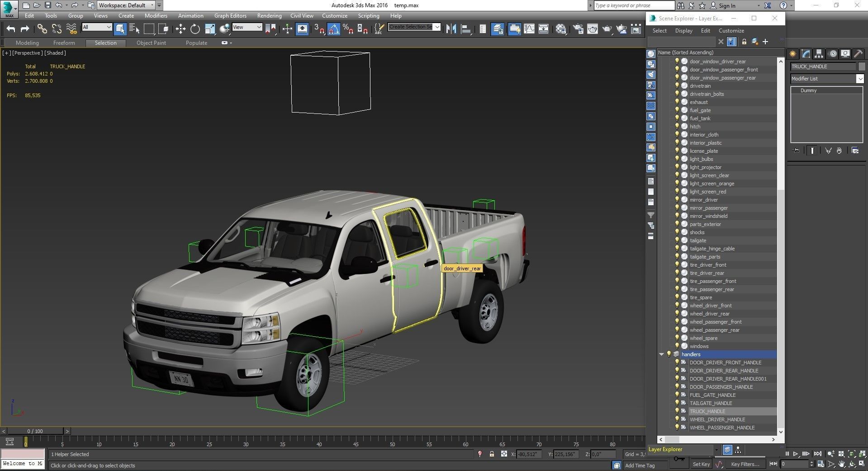Image resolution: width=868 pixels, height=471 pixels.
Task: Click Use Pivot Point Center icon
Action: 270,29
